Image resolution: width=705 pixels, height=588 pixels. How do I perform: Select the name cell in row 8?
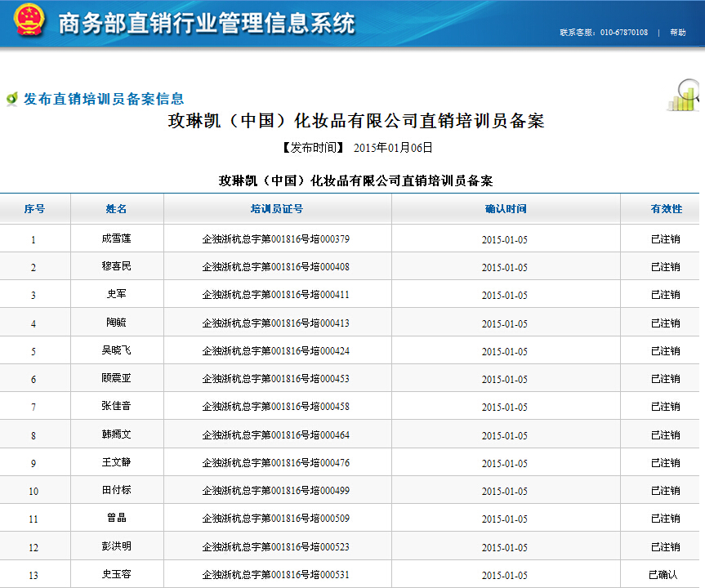117,434
